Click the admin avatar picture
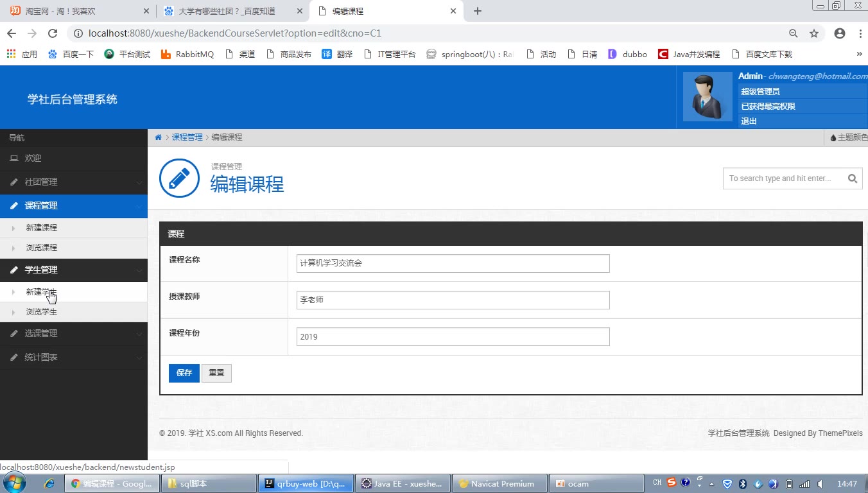 (707, 96)
